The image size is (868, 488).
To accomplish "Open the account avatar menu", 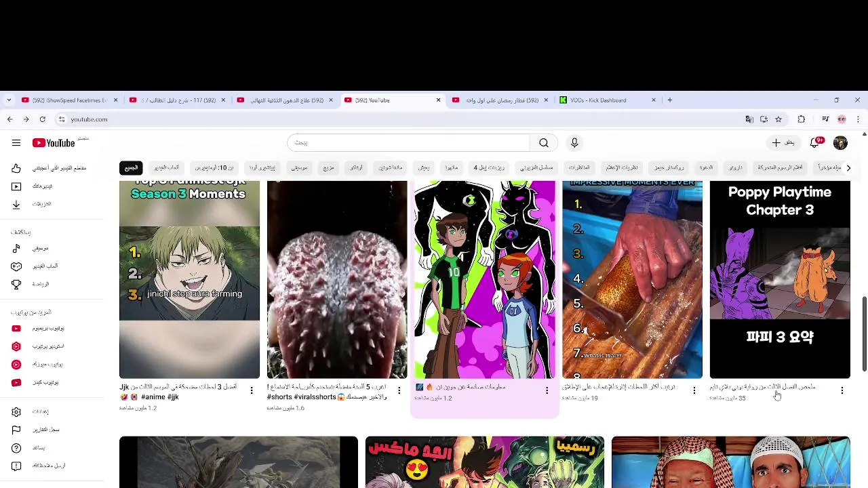I will click(840, 143).
